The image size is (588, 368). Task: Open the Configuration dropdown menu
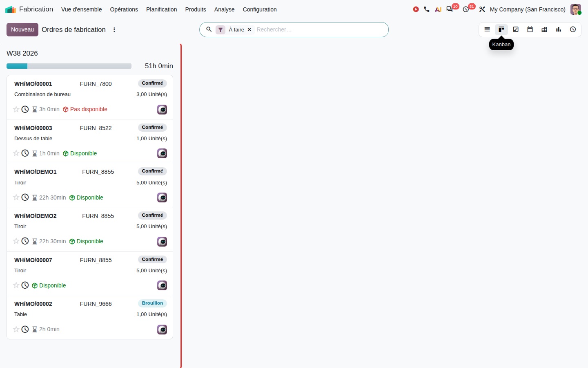[x=260, y=9]
